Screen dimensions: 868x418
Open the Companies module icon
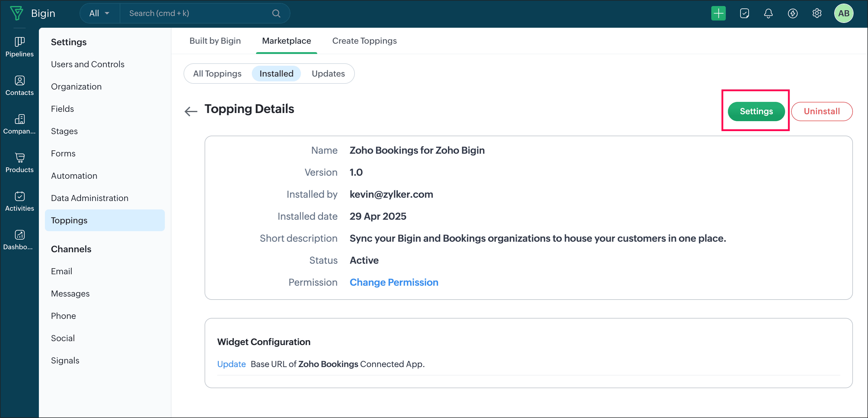coord(20,119)
